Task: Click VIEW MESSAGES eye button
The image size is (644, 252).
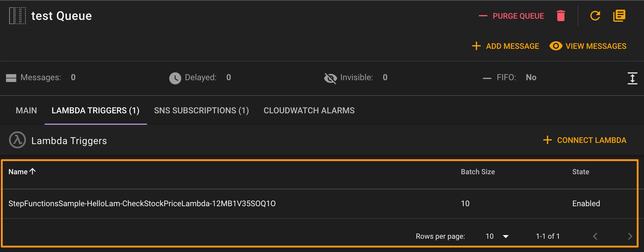Action: [588, 46]
